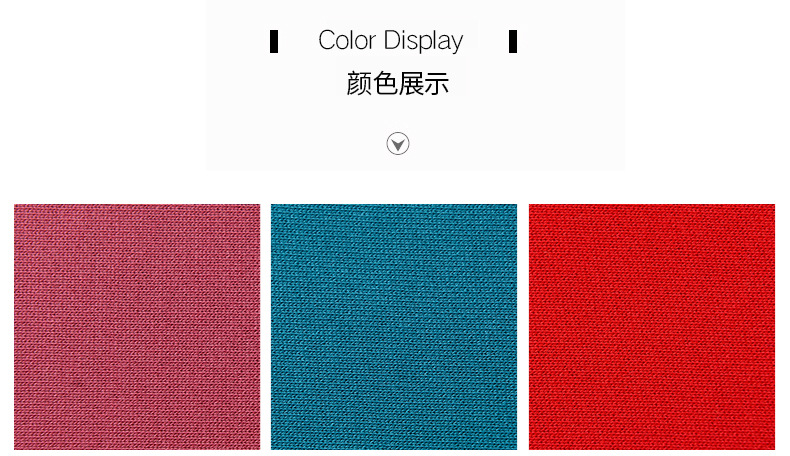Click the word Display in the title
This screenshot has width=790, height=456.
point(423,41)
